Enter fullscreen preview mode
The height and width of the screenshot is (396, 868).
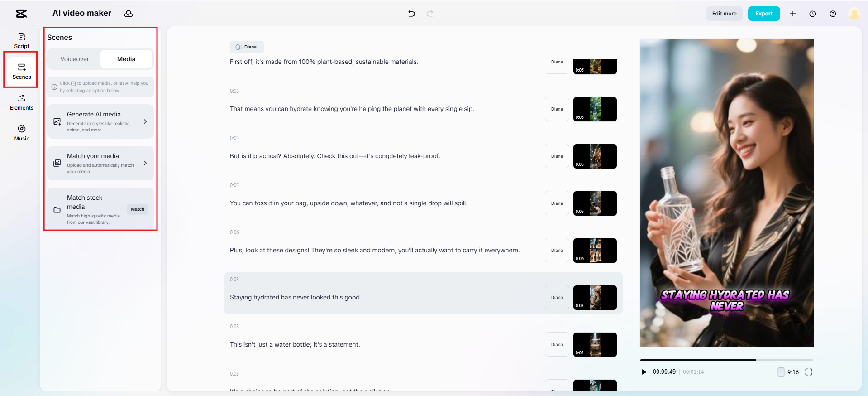pos(808,372)
